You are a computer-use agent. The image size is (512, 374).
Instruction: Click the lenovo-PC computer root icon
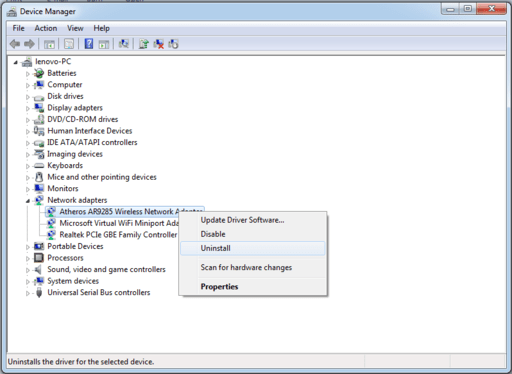[x=27, y=62]
